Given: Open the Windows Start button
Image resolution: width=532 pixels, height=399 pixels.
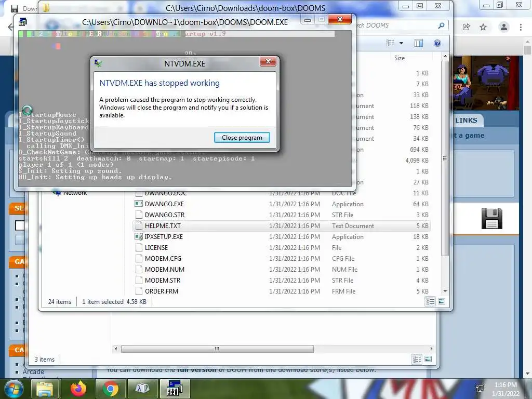Looking at the screenshot, I should tap(13, 389).
